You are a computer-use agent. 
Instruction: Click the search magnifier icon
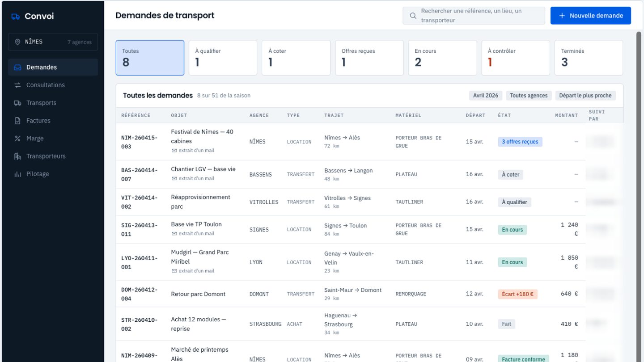point(413,16)
